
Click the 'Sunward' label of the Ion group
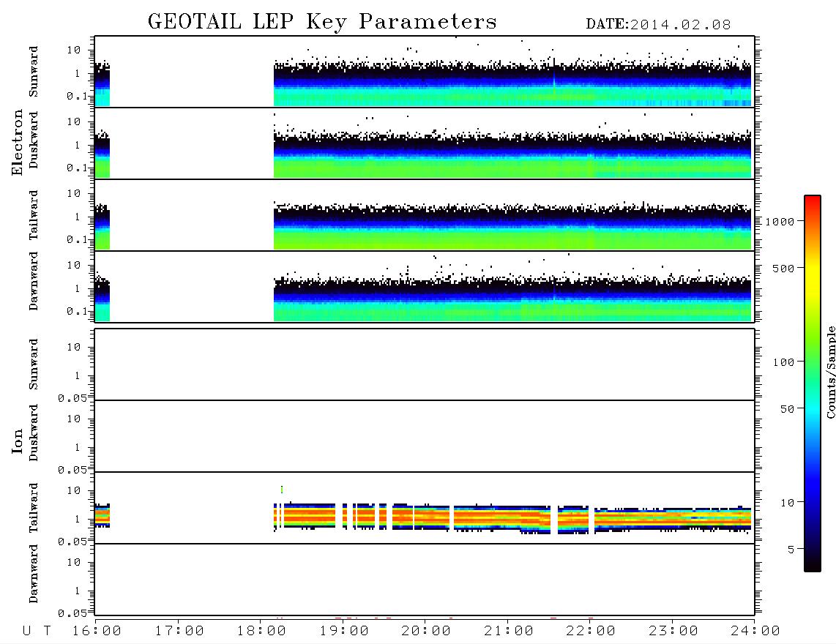click(x=34, y=364)
